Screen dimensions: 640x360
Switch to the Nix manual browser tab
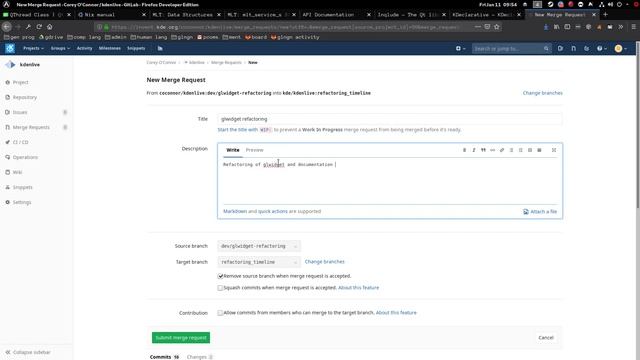[x=112, y=14]
